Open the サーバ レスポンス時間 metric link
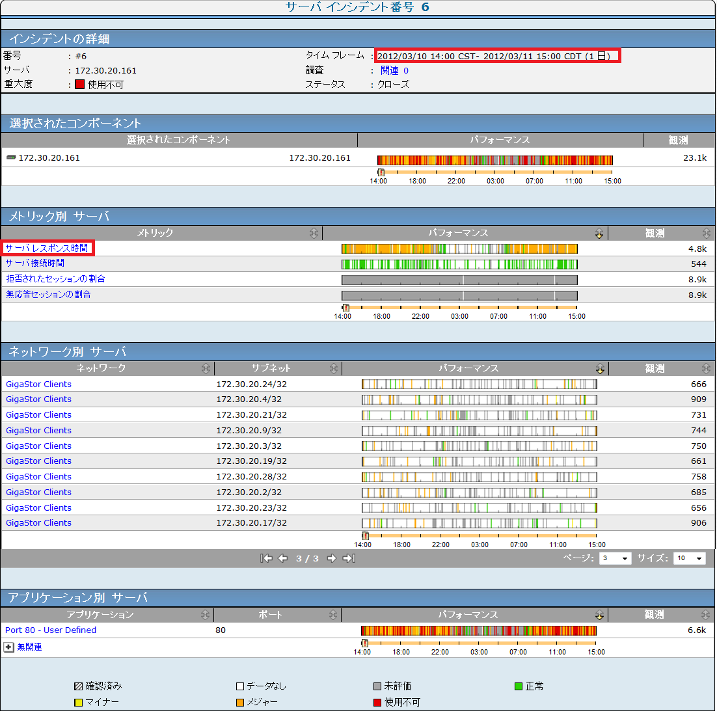Viewport: 717px width, 728px height. 47,248
